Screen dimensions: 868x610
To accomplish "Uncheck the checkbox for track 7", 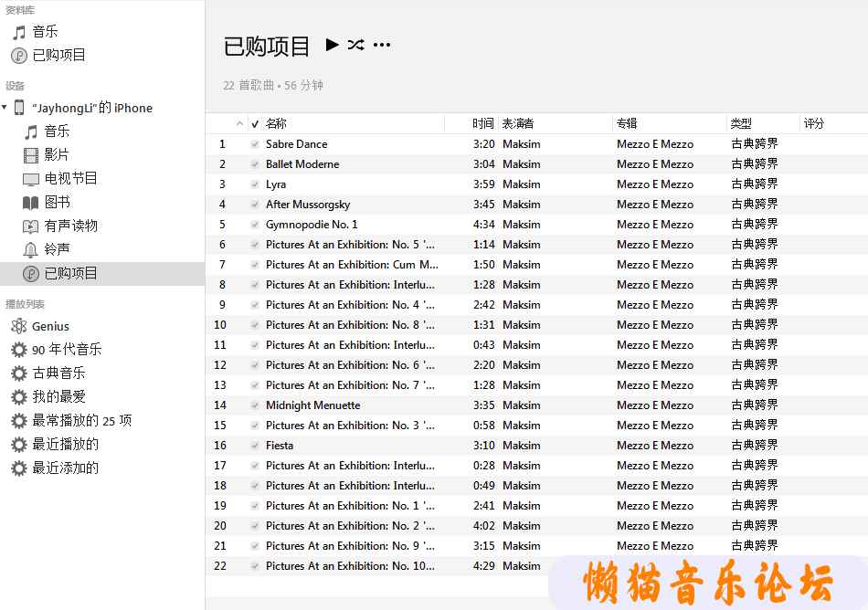I will point(255,265).
